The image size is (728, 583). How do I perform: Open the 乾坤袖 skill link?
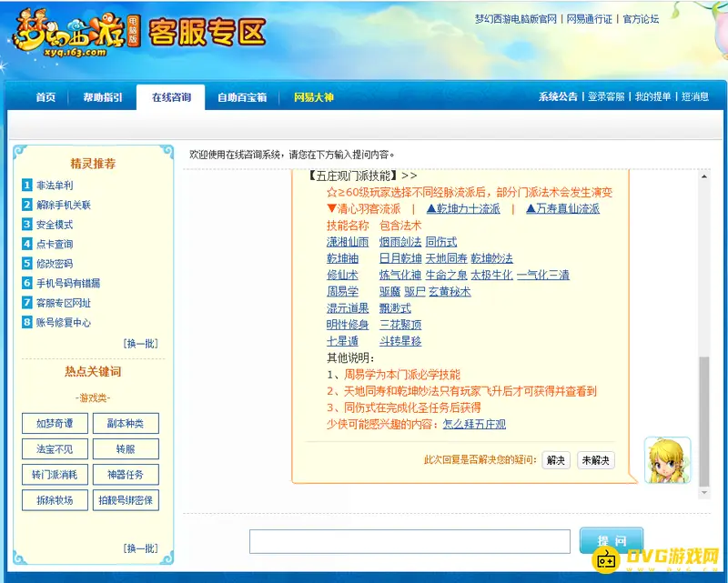tap(342, 258)
